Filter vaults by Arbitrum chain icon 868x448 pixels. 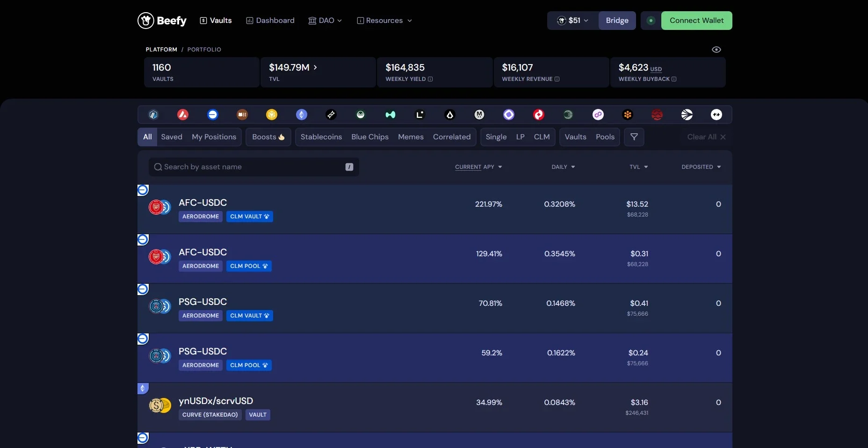point(153,115)
